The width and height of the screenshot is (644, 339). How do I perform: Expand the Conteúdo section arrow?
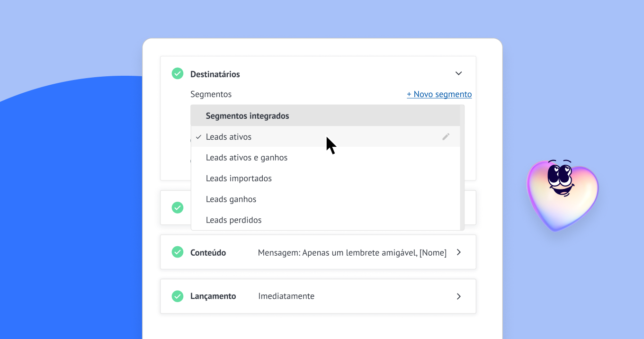[x=458, y=252]
